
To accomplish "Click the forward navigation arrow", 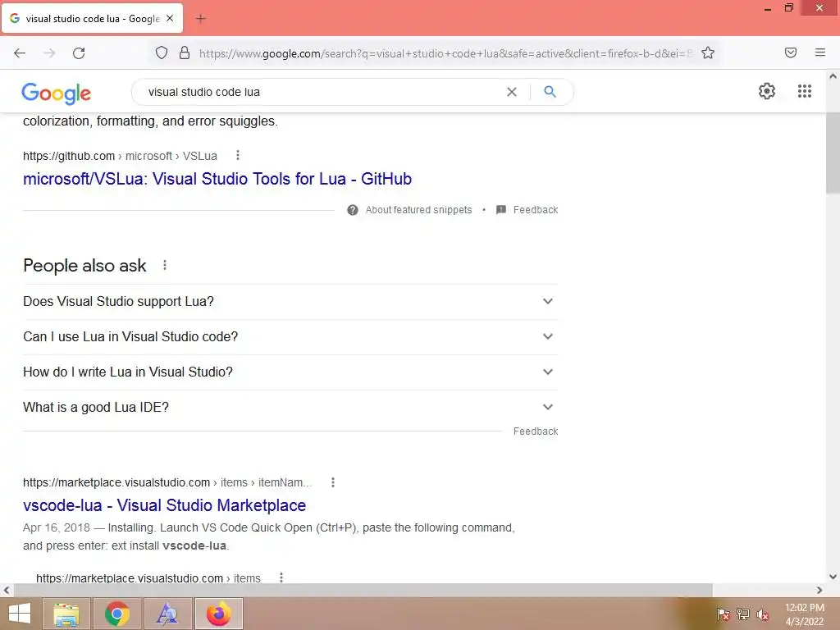I will coord(49,53).
